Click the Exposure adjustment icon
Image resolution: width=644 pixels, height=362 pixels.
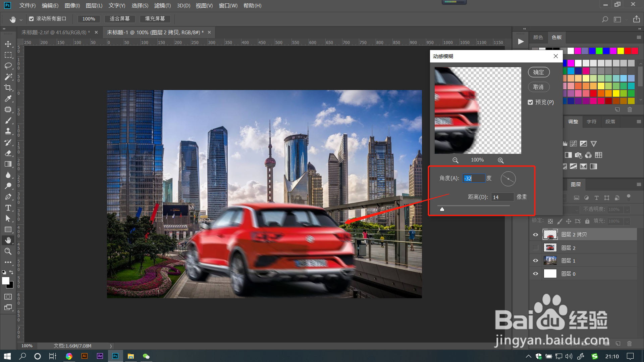[x=584, y=144]
